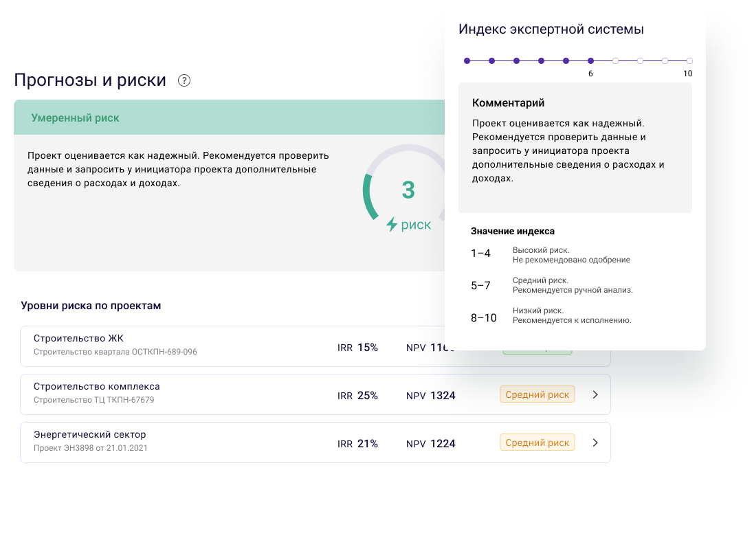The height and width of the screenshot is (560, 754).
Task: Open the Строительство комплекса project title
Action: 97,386
